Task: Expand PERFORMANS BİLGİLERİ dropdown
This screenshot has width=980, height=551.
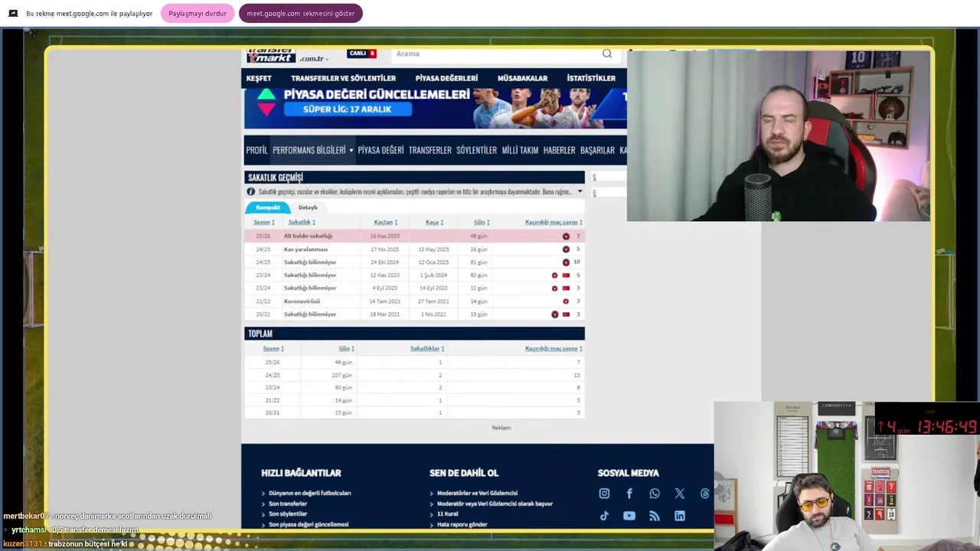Action: point(312,150)
